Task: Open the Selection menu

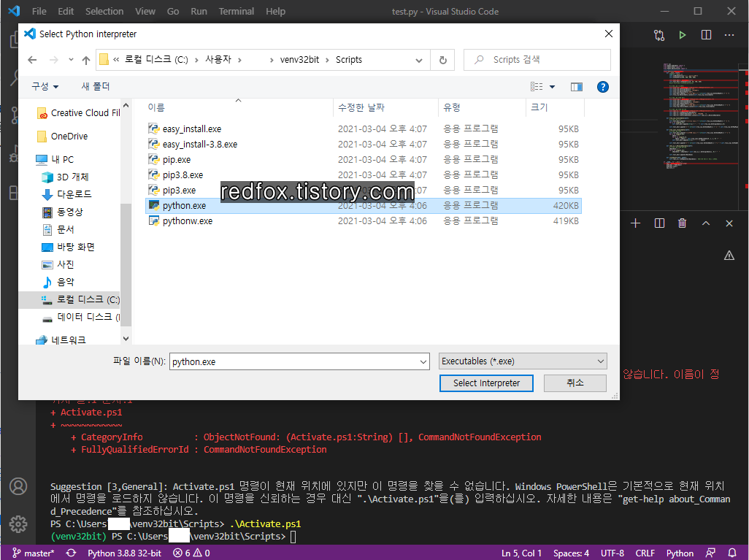Action: [x=104, y=11]
